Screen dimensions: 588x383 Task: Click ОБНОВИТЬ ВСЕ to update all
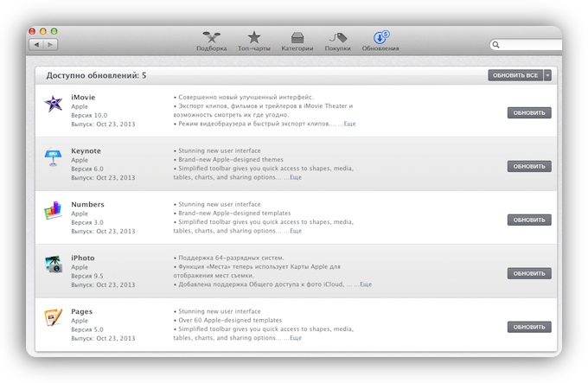(515, 75)
